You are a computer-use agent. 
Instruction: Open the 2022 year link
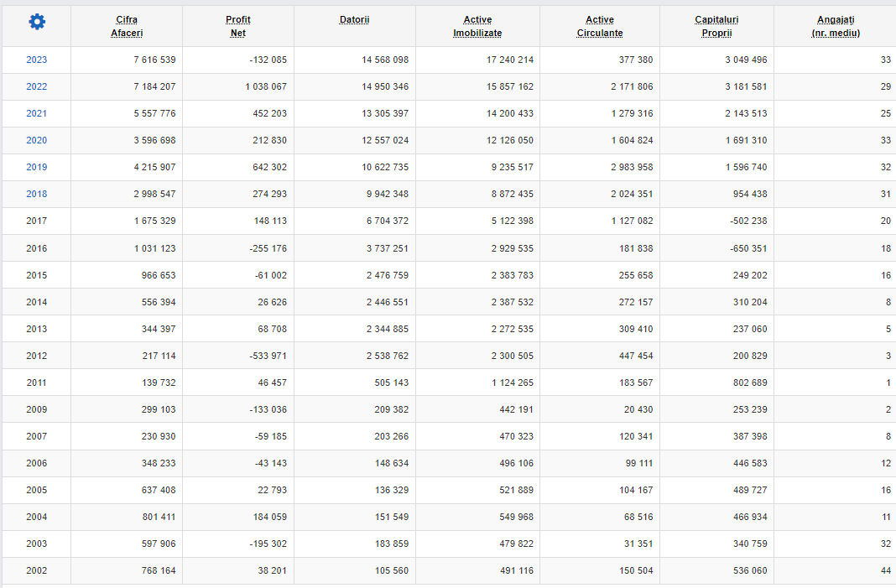[x=37, y=86]
